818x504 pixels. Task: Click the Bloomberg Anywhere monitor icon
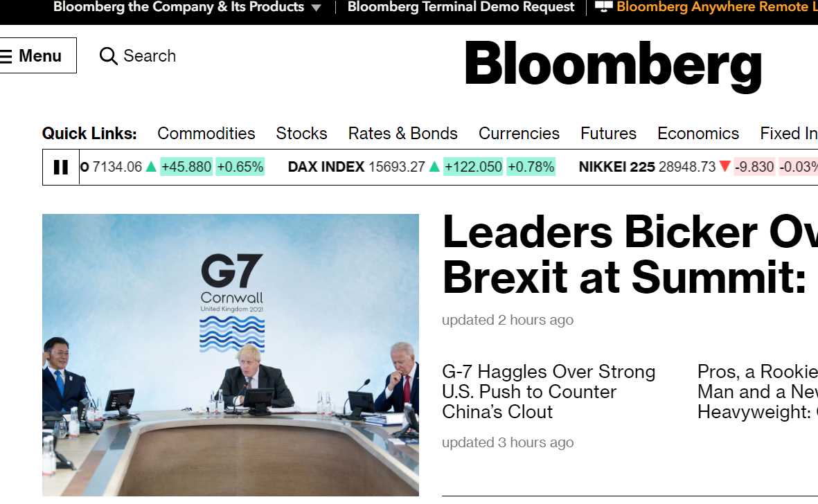pyautogui.click(x=604, y=7)
